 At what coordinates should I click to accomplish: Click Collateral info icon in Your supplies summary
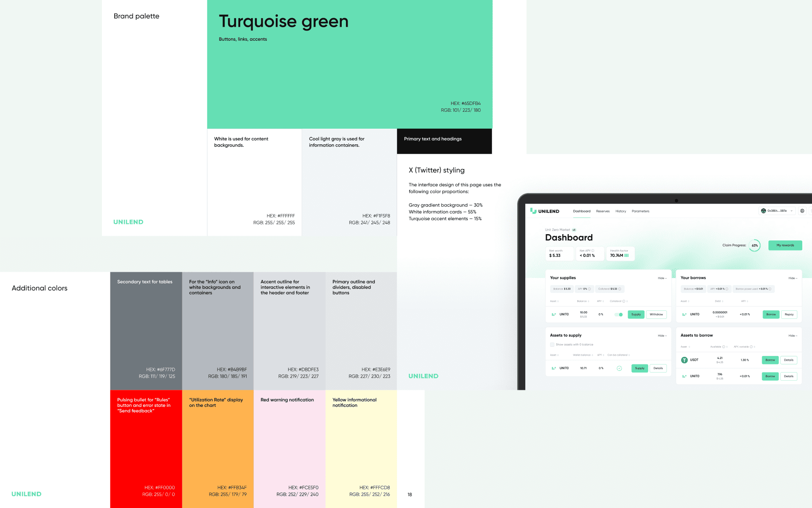(620, 289)
